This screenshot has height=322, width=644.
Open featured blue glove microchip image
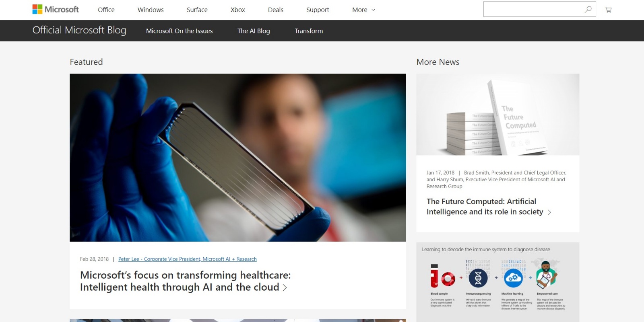pos(238,158)
